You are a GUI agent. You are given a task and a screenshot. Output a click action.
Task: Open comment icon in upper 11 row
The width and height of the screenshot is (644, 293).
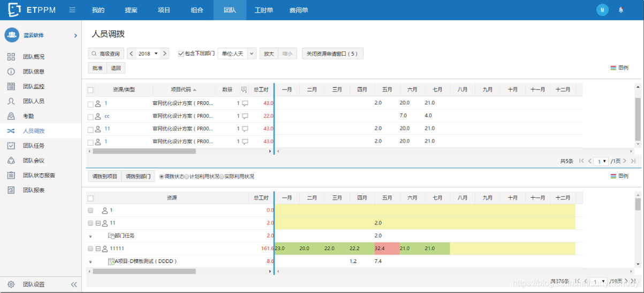click(x=245, y=129)
